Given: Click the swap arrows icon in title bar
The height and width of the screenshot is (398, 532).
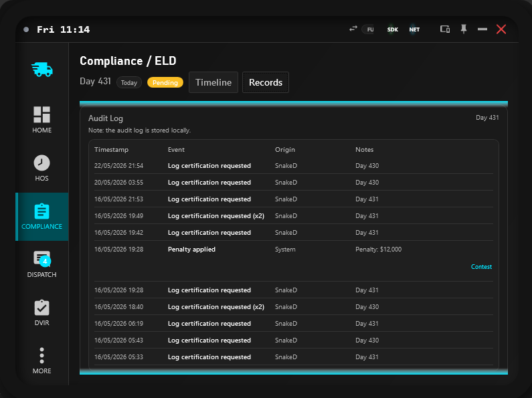Looking at the screenshot, I should (x=353, y=29).
